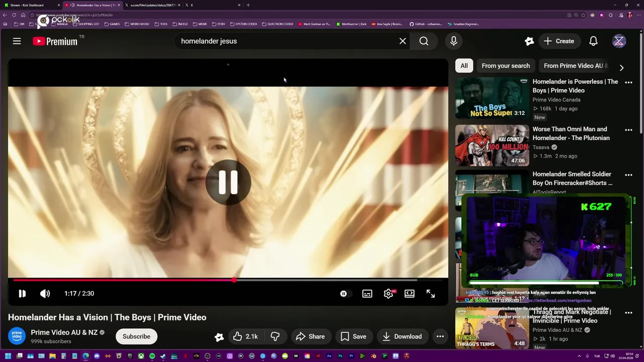Open more actions ellipsis under video
The height and width of the screenshot is (362, 644).
[x=440, y=336]
